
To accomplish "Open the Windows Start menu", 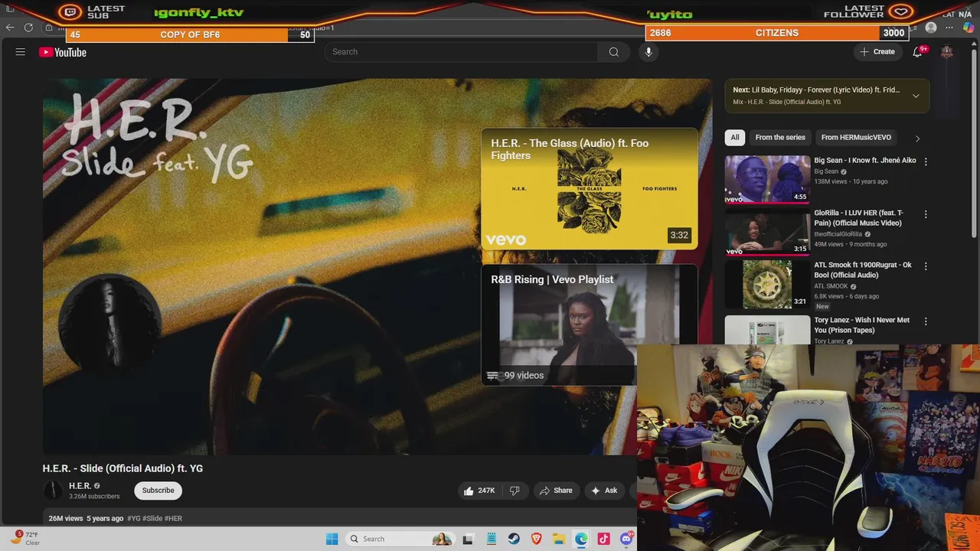I will click(x=332, y=539).
